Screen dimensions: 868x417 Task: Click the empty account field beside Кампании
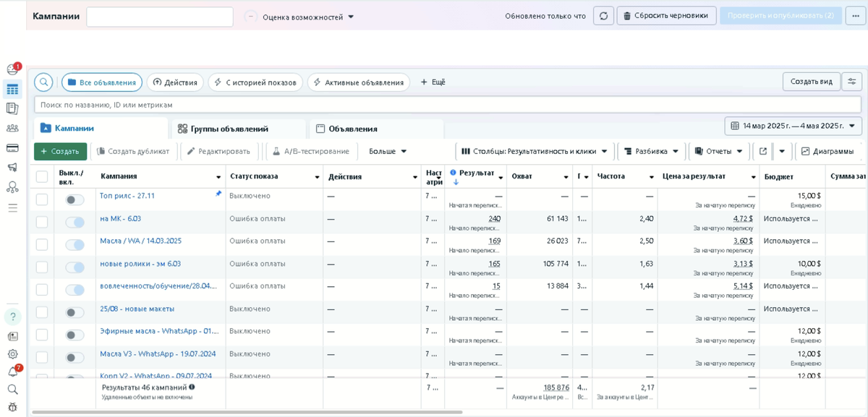coord(160,17)
